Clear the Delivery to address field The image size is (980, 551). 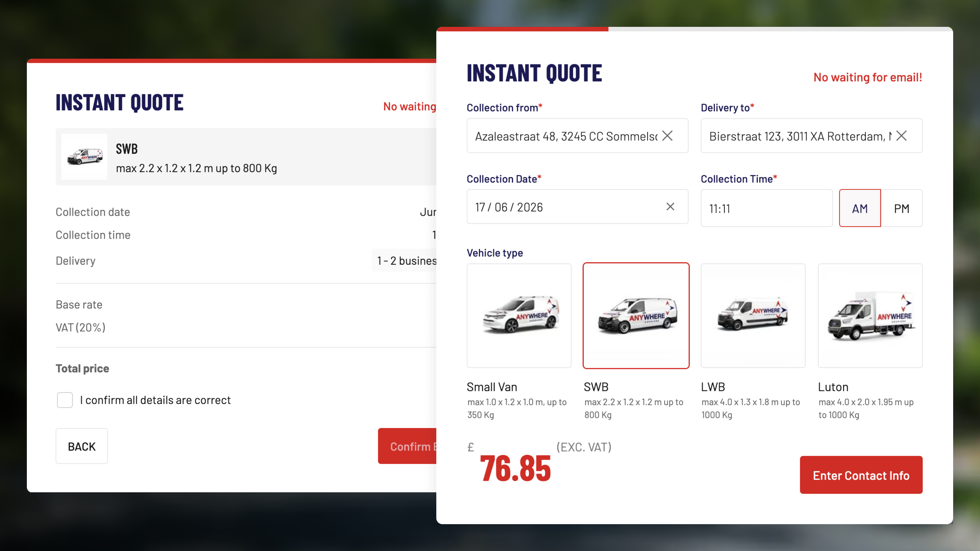(901, 136)
